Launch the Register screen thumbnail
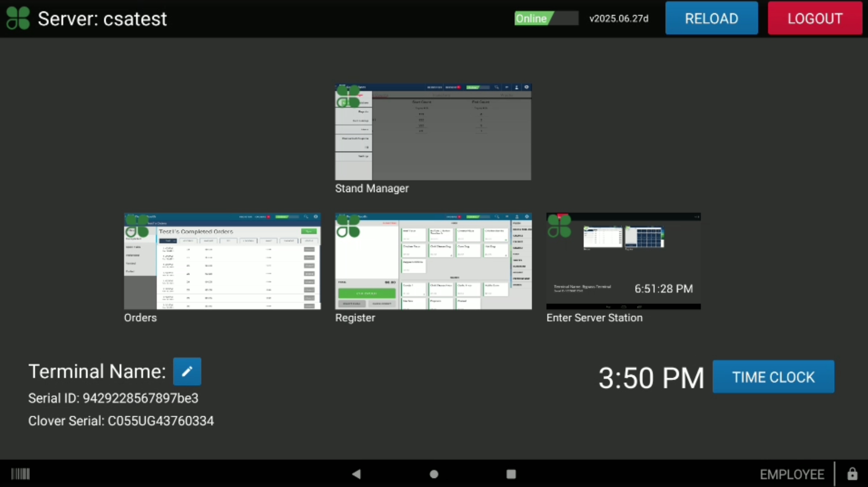This screenshot has width=868, height=487. coord(433,261)
